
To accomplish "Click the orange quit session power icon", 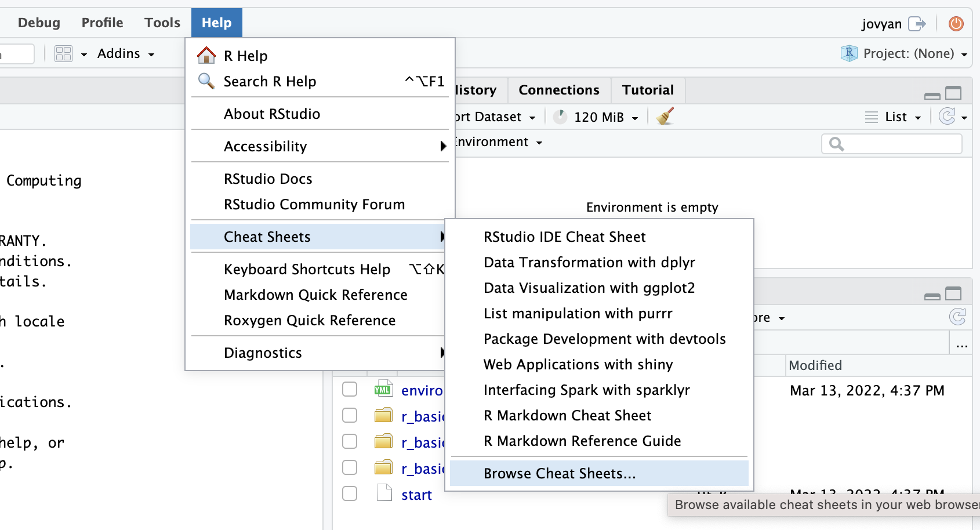I will [x=956, y=23].
